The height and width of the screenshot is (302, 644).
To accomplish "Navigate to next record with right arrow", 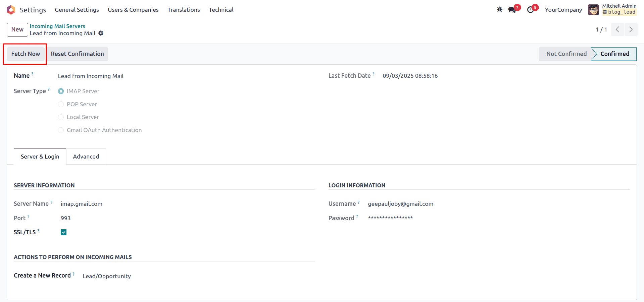I will 631,29.
